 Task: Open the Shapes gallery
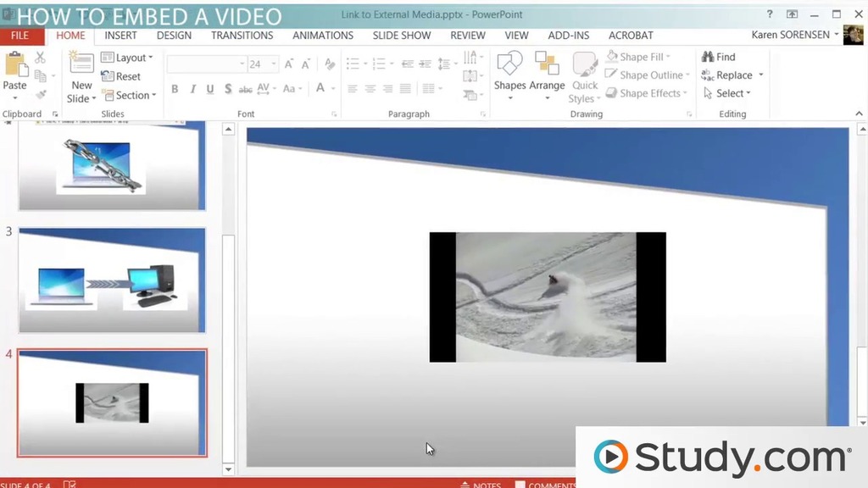[509, 65]
